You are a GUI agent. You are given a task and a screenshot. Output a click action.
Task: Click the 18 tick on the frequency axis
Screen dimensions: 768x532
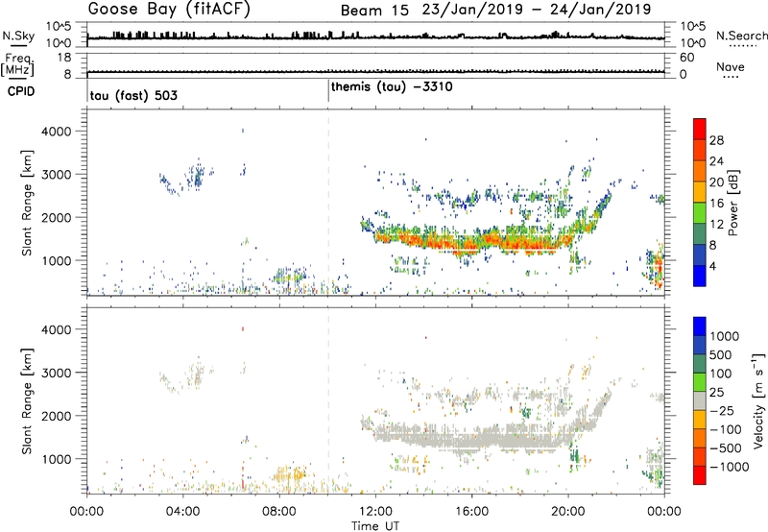click(x=64, y=58)
